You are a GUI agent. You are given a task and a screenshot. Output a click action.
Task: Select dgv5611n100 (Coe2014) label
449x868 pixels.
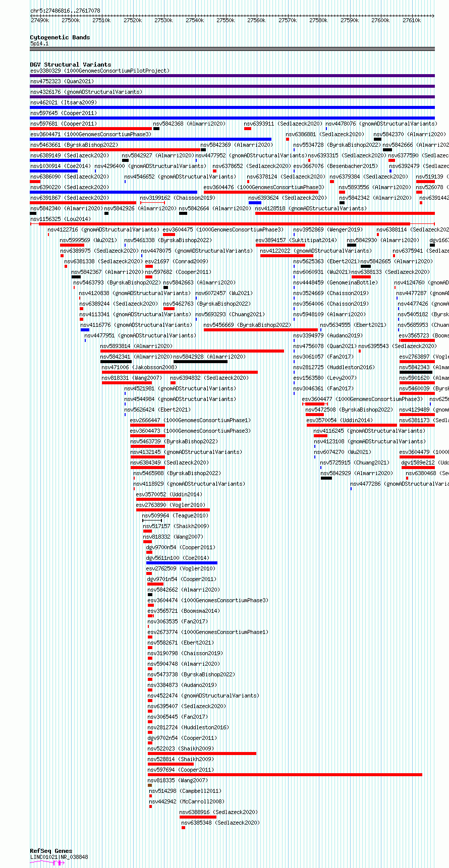pyautogui.click(x=178, y=558)
